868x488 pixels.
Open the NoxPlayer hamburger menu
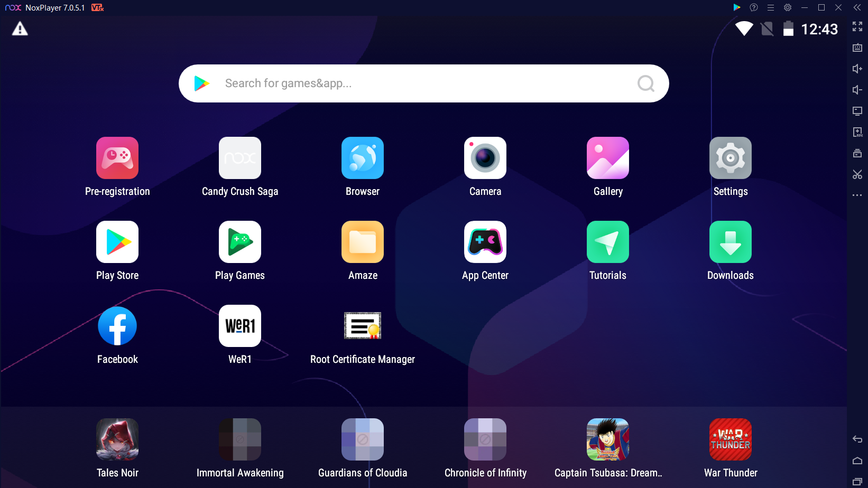pyautogui.click(x=771, y=7)
